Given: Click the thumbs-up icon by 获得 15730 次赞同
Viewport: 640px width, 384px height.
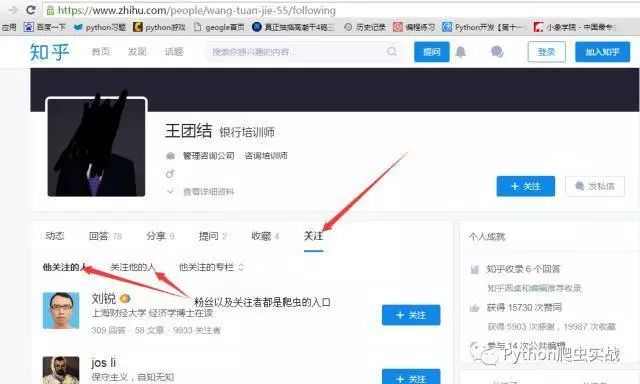Looking at the screenshot, I should click(x=474, y=308).
